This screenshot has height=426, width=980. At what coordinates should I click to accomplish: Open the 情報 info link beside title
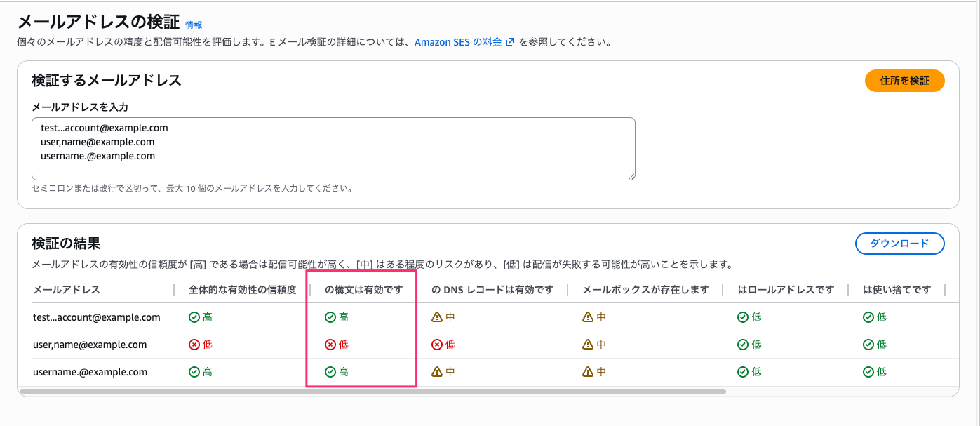tap(194, 25)
